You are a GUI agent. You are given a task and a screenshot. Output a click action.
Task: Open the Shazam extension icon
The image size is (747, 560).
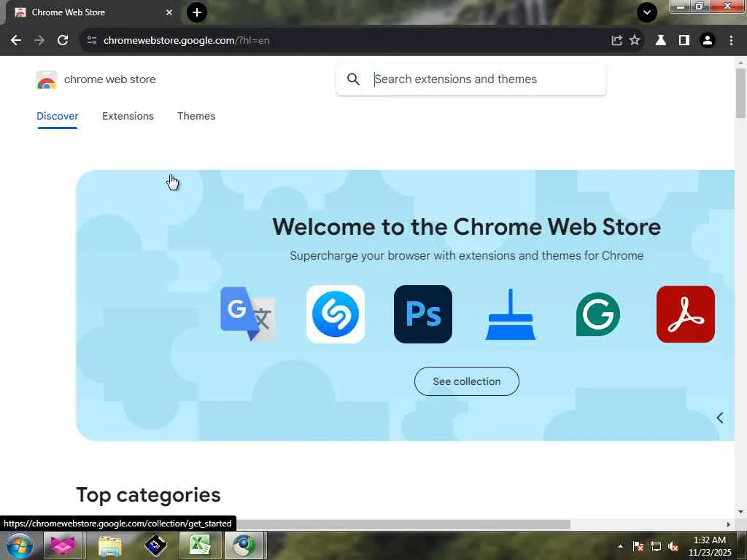tap(336, 314)
